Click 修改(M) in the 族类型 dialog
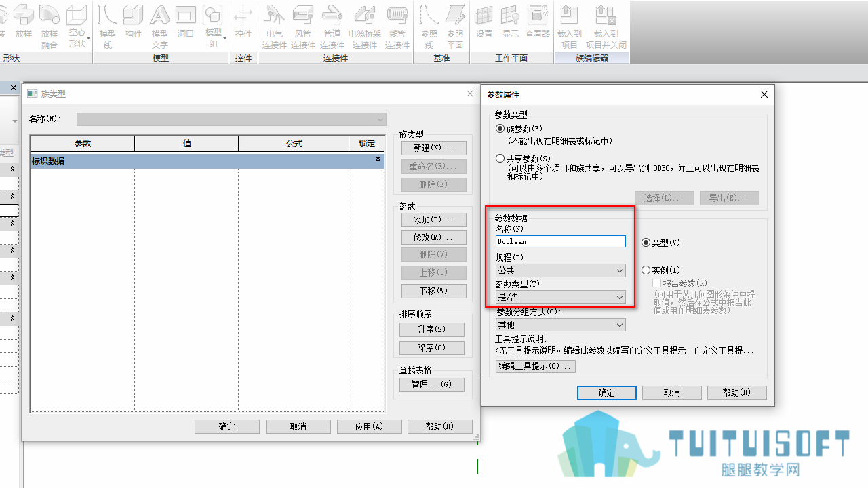The width and height of the screenshot is (868, 488). (433, 237)
